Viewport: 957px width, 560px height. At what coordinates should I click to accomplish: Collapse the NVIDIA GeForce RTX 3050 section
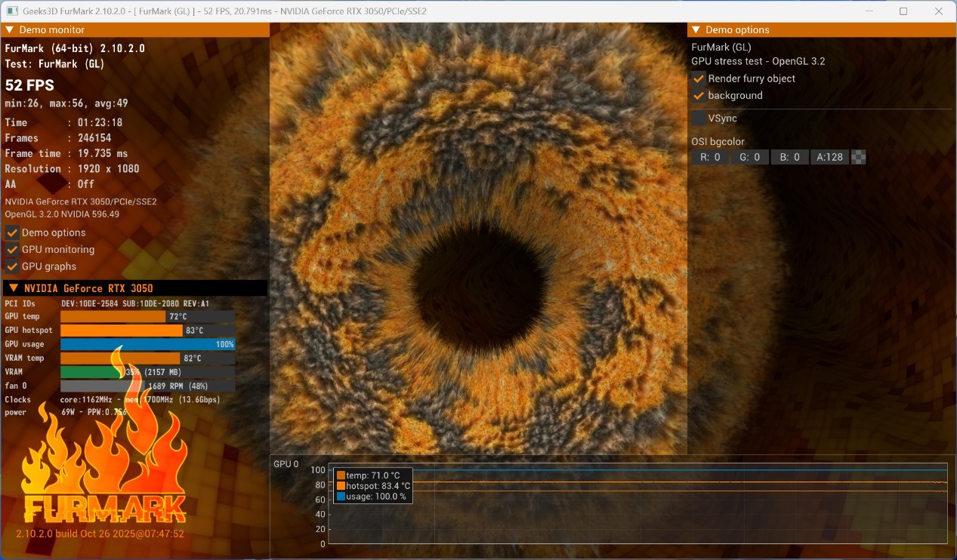coord(14,288)
